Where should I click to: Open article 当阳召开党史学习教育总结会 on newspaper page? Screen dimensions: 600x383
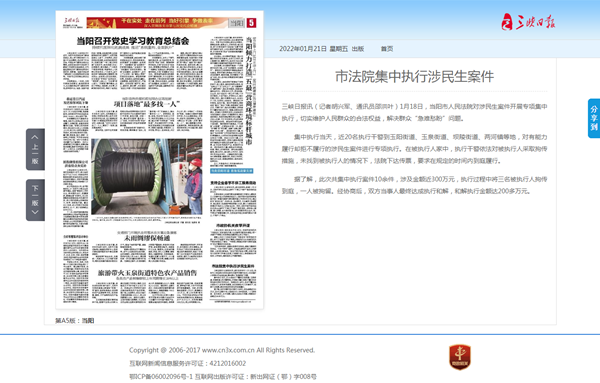[133, 41]
